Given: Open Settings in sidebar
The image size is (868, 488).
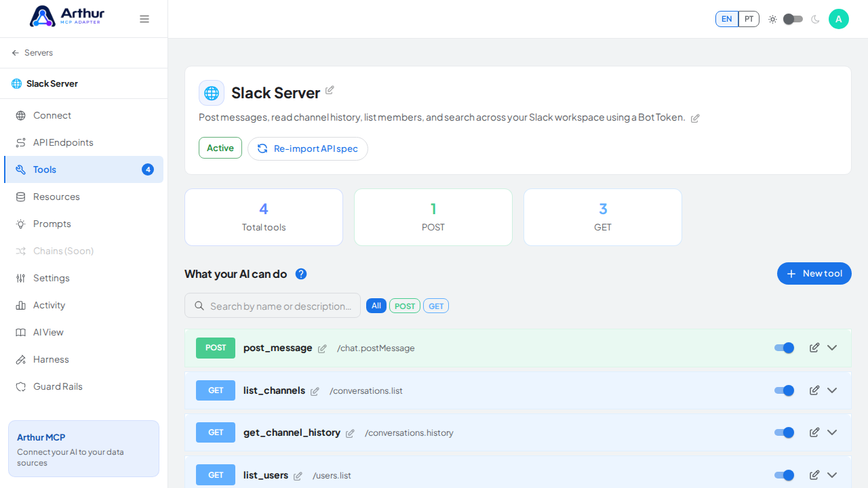Looking at the screenshot, I should point(84,278).
